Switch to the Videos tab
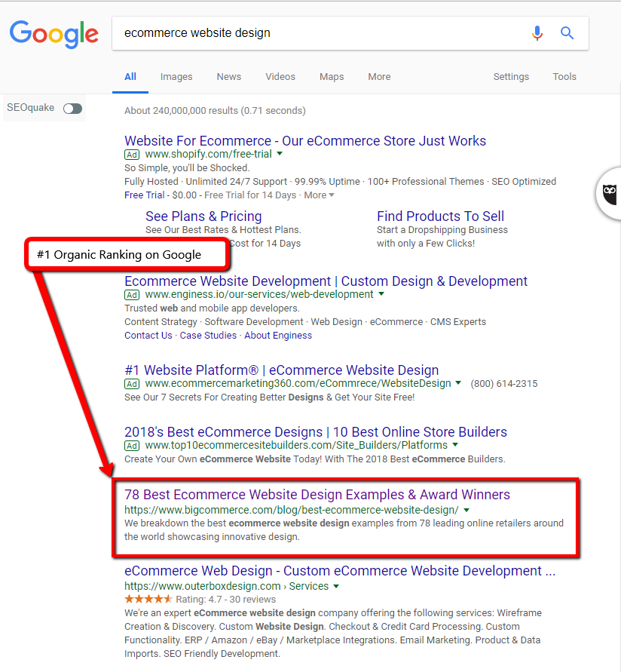 click(x=280, y=77)
